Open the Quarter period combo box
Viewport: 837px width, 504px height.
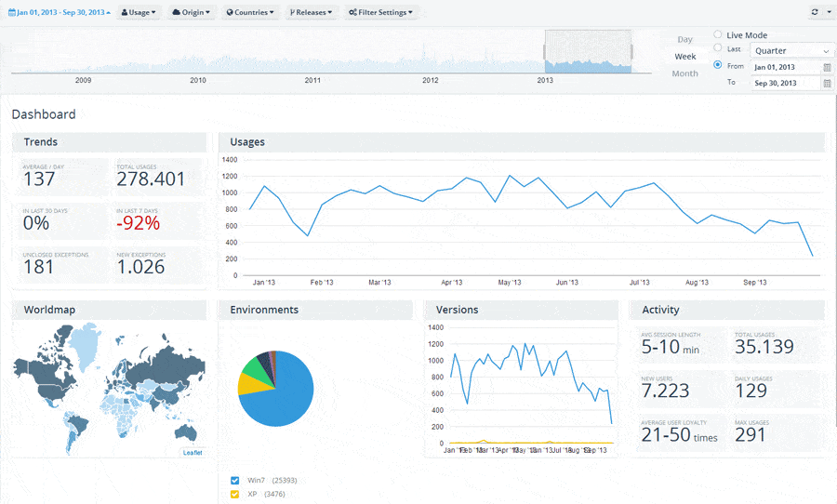(791, 51)
